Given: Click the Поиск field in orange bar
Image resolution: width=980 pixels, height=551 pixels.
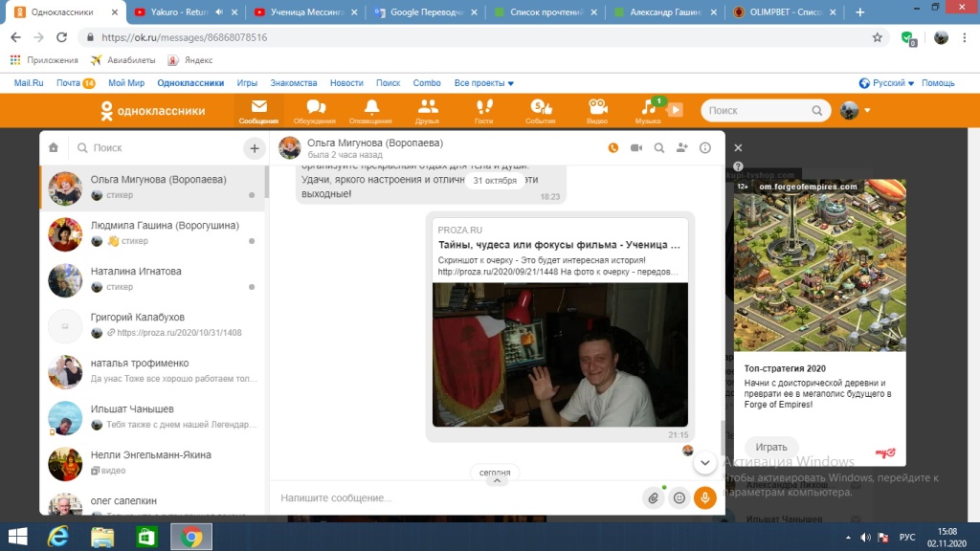Looking at the screenshot, I should (766, 111).
